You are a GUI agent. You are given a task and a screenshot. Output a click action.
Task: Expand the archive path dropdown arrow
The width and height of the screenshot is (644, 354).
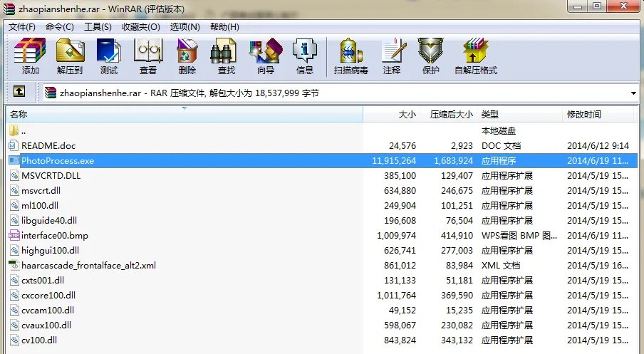pyautogui.click(x=634, y=93)
